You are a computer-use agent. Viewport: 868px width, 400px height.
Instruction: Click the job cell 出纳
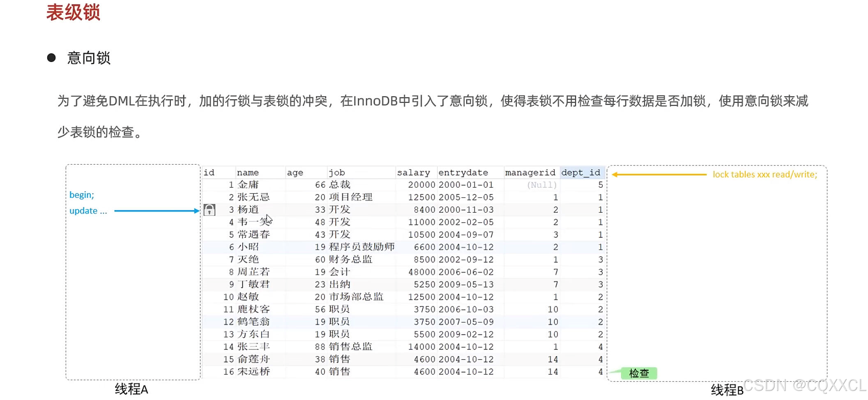(x=340, y=284)
